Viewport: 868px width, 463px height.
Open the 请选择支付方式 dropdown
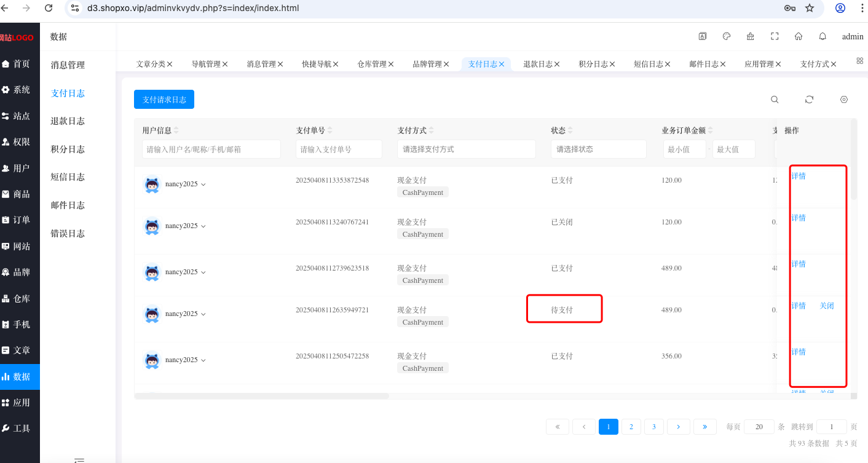(x=467, y=149)
